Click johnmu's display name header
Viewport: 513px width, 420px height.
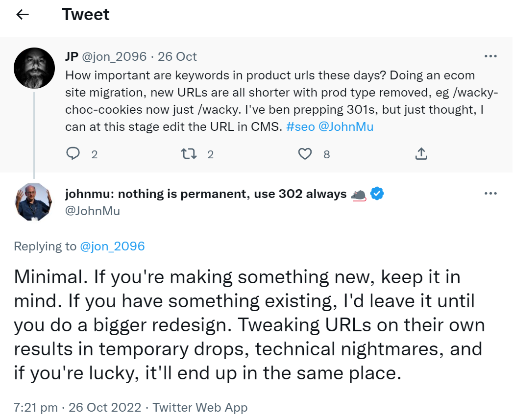[206, 194]
